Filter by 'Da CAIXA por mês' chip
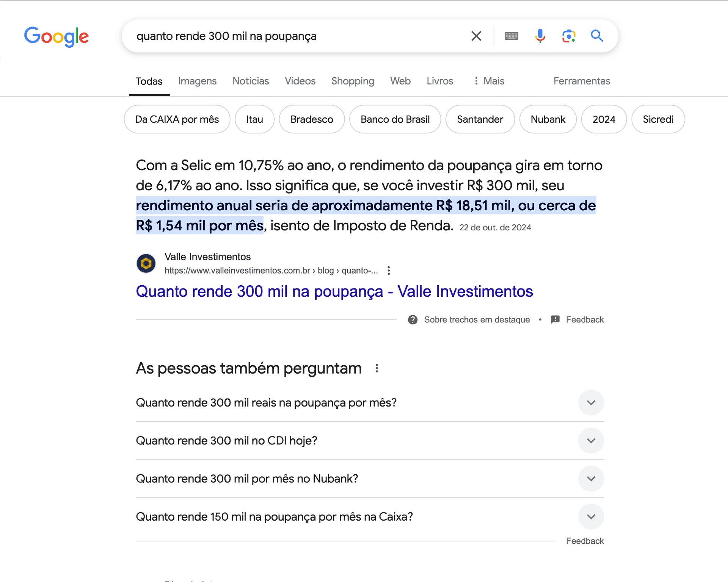 click(x=177, y=119)
